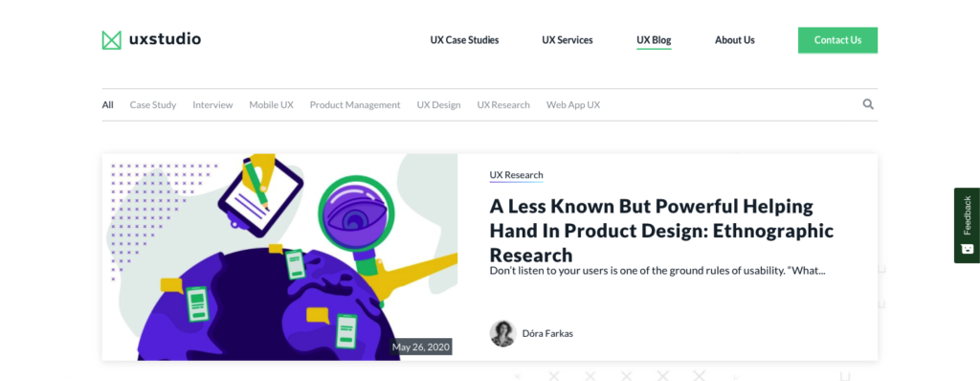Screen dimensions: 980x381
Task: Click the UX Research tag on article
Action: [x=516, y=175]
